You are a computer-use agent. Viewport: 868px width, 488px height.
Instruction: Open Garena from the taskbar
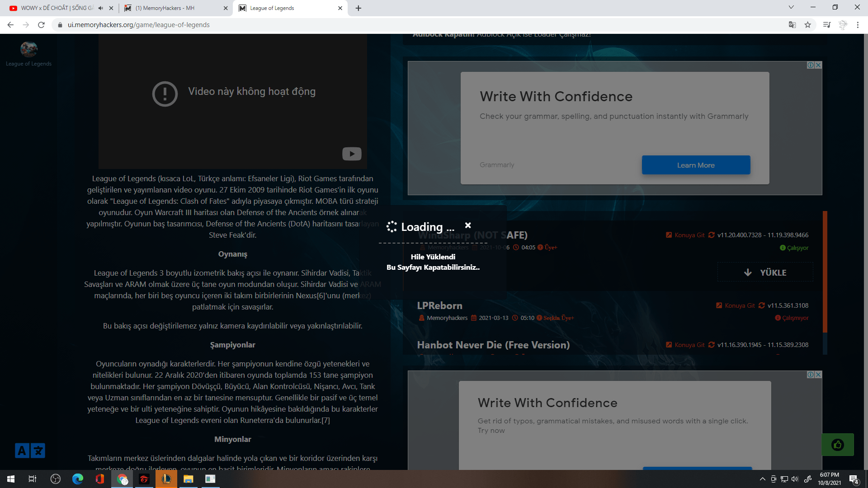(x=144, y=479)
